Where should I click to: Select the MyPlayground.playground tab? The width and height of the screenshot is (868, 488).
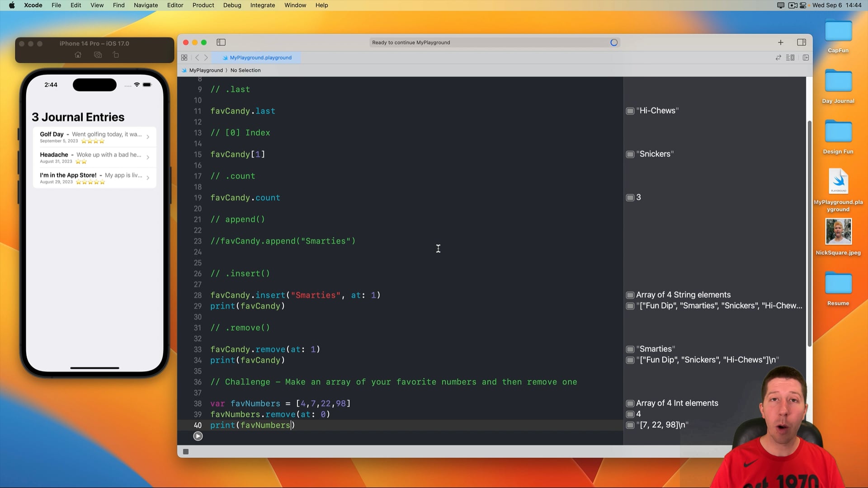coord(256,58)
